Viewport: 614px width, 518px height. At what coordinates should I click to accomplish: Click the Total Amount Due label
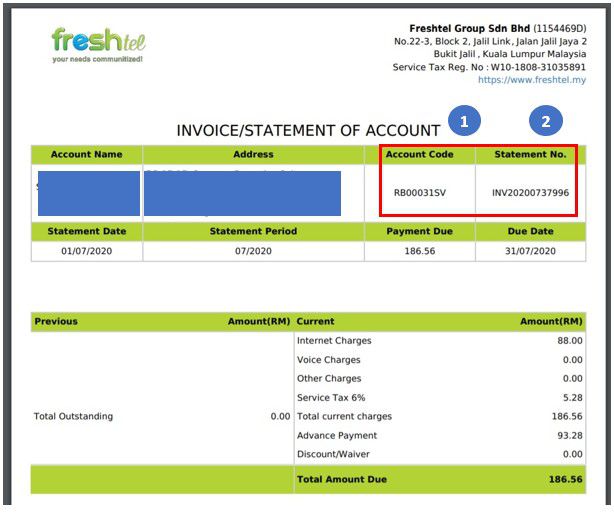tap(341, 480)
